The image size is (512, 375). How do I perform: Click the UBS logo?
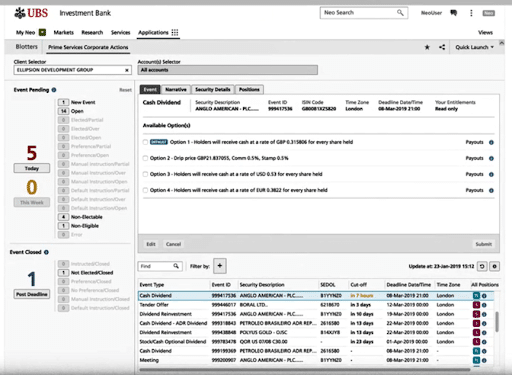click(x=31, y=13)
